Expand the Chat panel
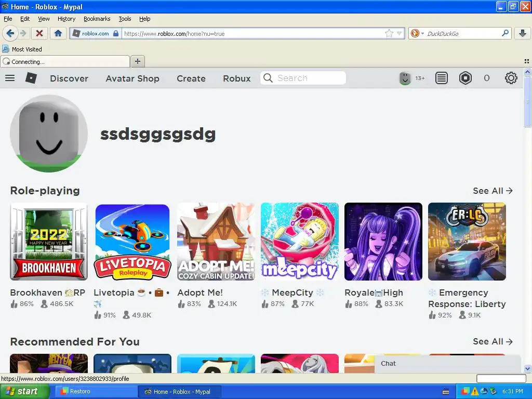The width and height of the screenshot is (532, 399). (447, 364)
